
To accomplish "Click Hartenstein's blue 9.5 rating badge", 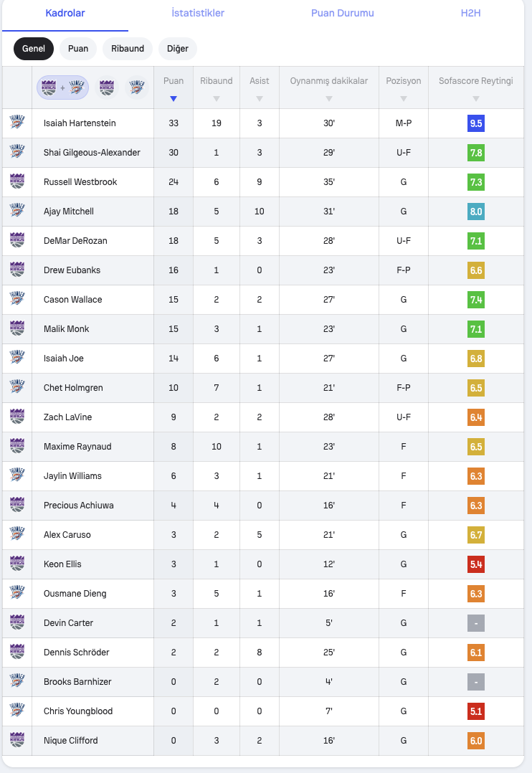I will click(x=476, y=123).
